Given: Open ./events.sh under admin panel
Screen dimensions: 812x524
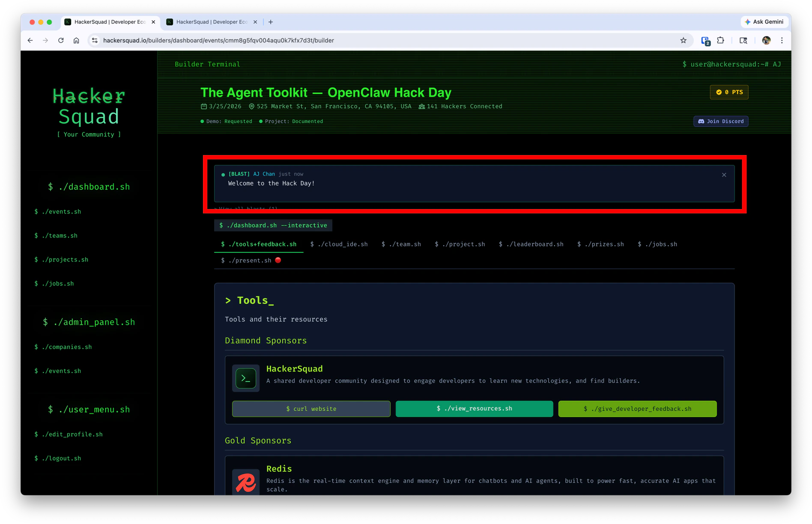Looking at the screenshot, I should [58, 371].
